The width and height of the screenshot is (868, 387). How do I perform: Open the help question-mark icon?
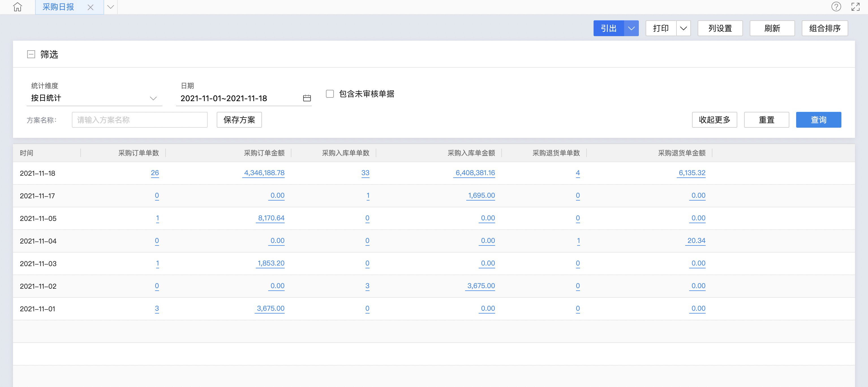(836, 7)
